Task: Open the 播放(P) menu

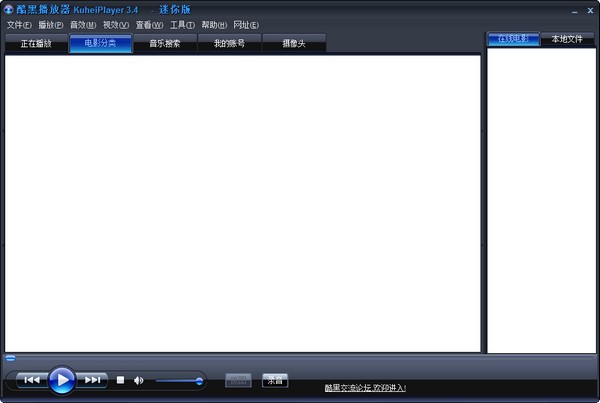Action: (x=51, y=24)
